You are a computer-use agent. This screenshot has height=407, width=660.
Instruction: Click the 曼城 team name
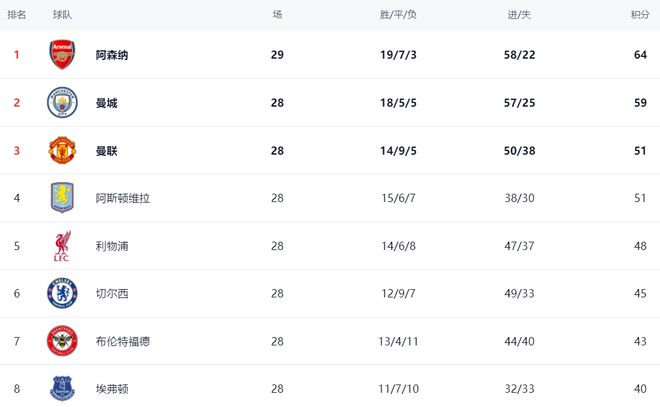[107, 103]
